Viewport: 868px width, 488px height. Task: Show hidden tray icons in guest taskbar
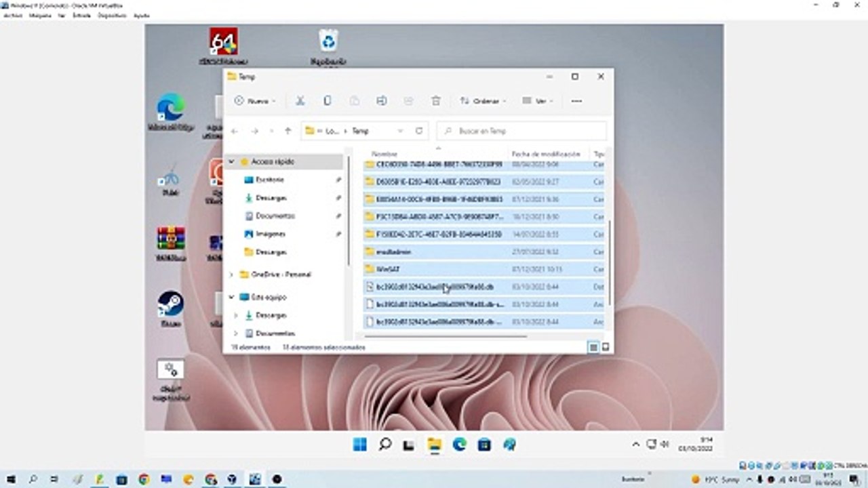click(x=635, y=445)
